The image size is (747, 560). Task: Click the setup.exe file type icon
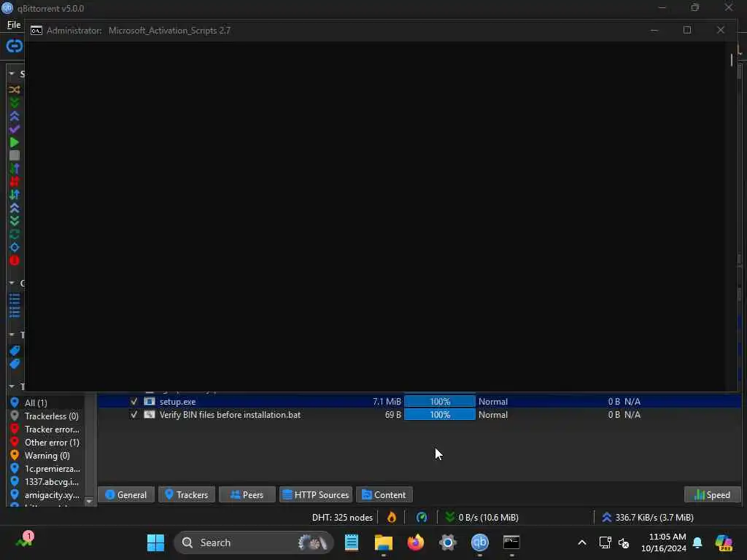(x=150, y=402)
